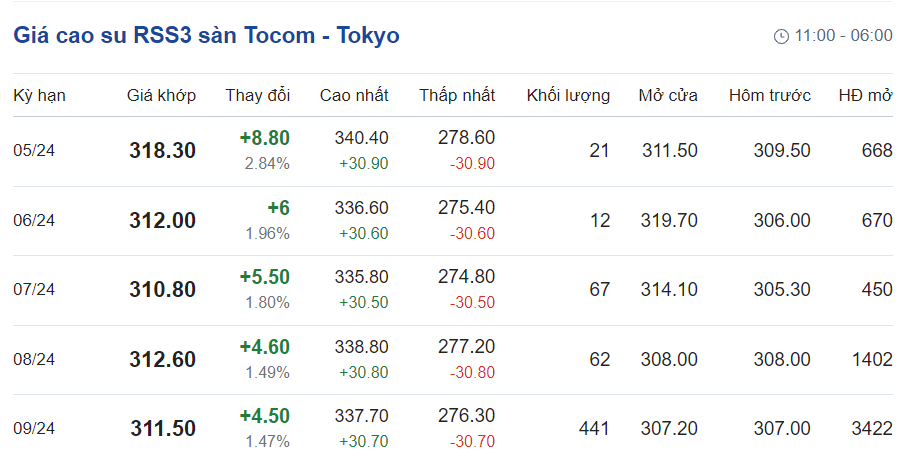The width and height of the screenshot is (911, 460).
Task: Select the Kỳ hạn column header
Action: (x=39, y=96)
